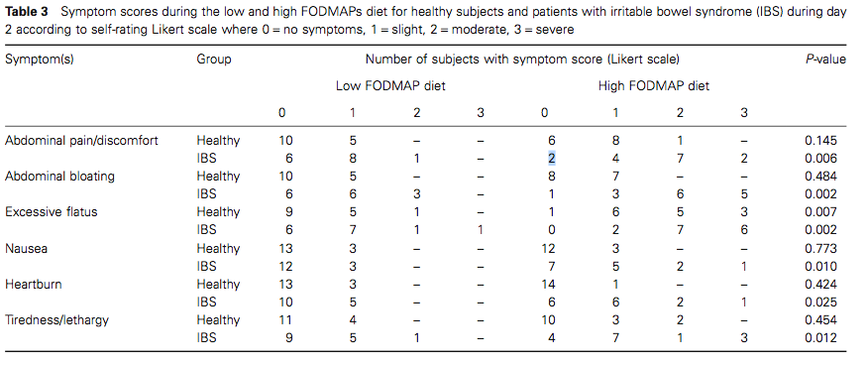This screenshot has width=868, height=365.
Task: Select the P-value column header
Action: click(825, 59)
